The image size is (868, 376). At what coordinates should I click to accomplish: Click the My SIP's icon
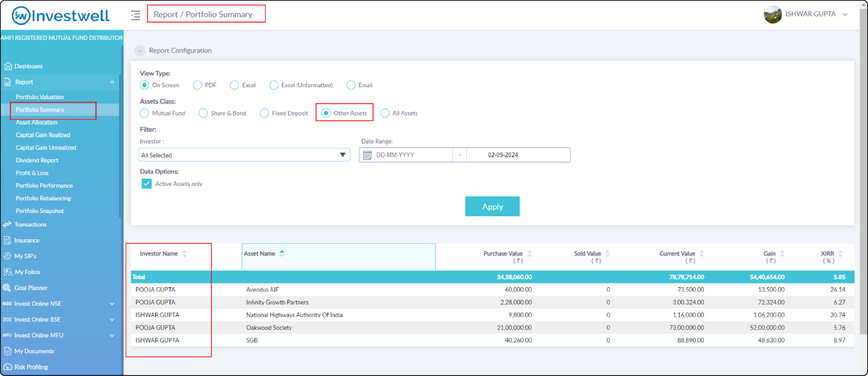pyautogui.click(x=8, y=256)
